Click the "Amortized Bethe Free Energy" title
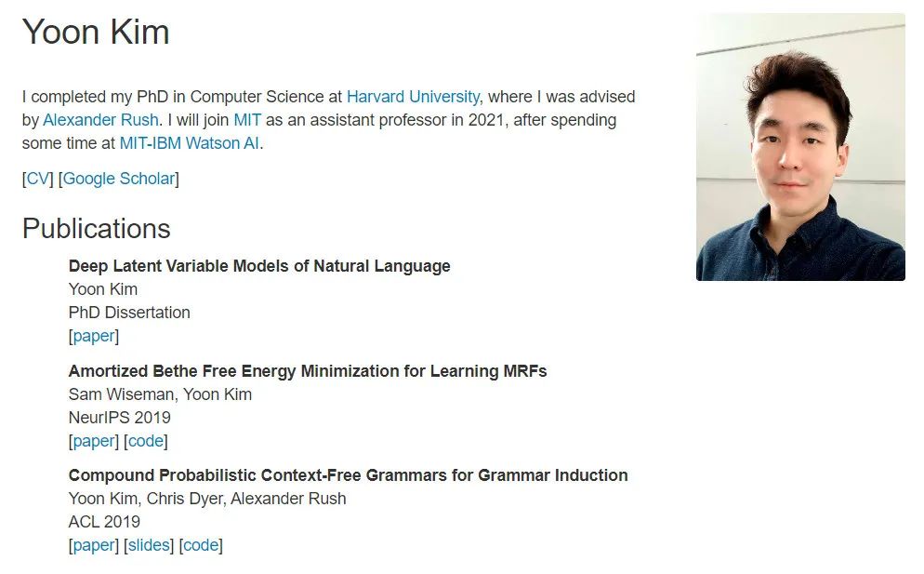Screen dimensions: 924x574 [x=308, y=371]
